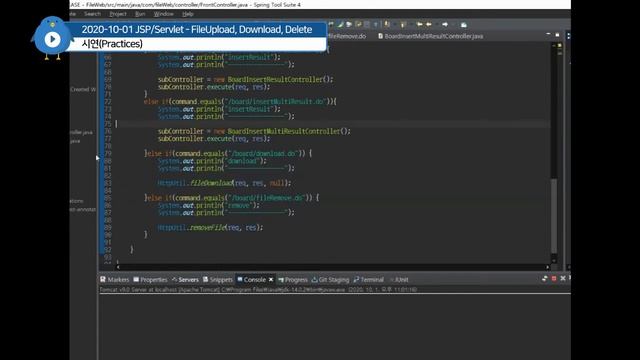640x360 pixels.
Task: Open the JUnit view tab
Action: coord(399,280)
